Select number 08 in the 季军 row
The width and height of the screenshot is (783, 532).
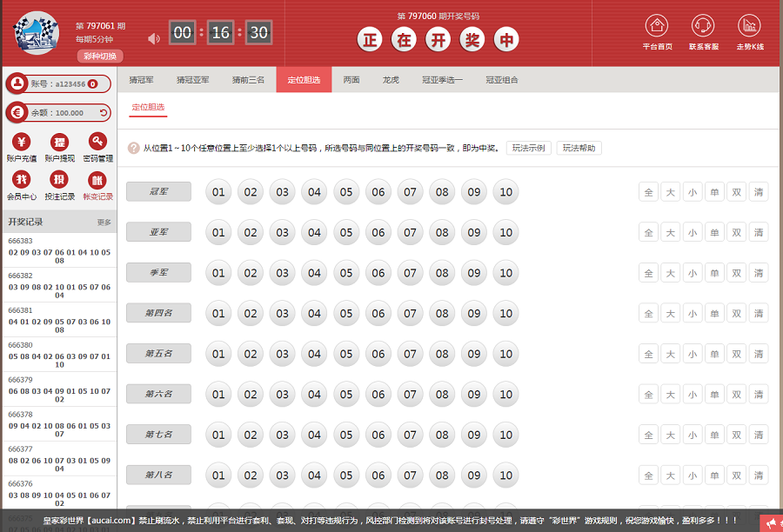[x=442, y=273]
